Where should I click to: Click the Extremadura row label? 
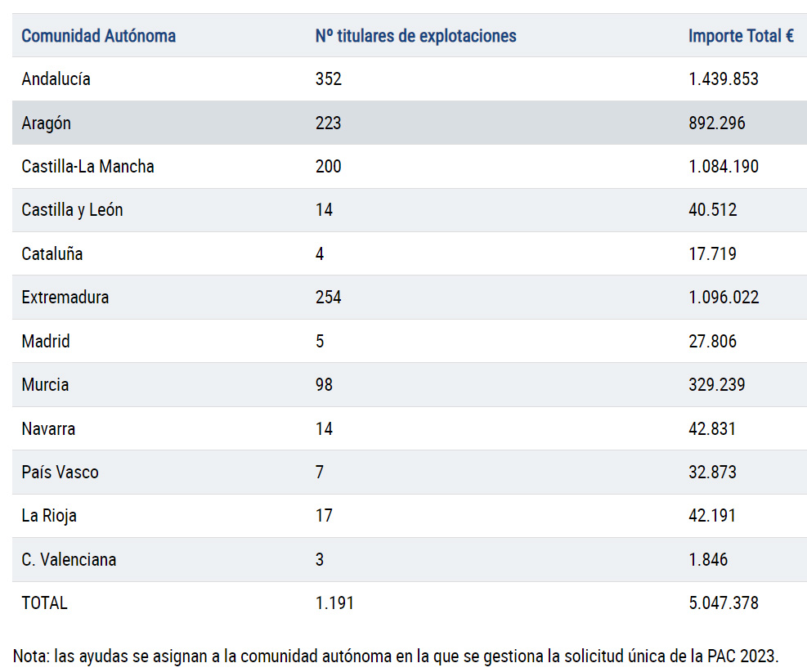tap(65, 298)
